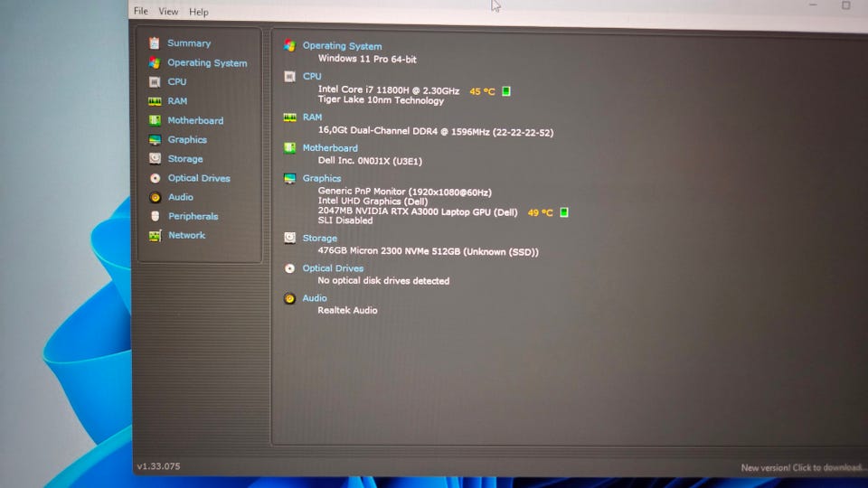Click the 'Dell Inc. 0N0J1X (U3E1)' line
This screenshot has height=488, width=868.
[x=370, y=161]
